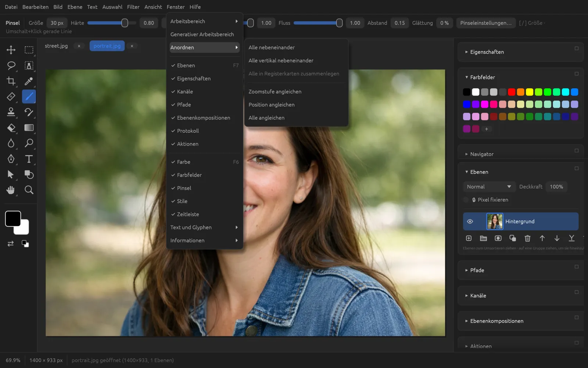Delete layer with trash icon

pyautogui.click(x=527, y=238)
